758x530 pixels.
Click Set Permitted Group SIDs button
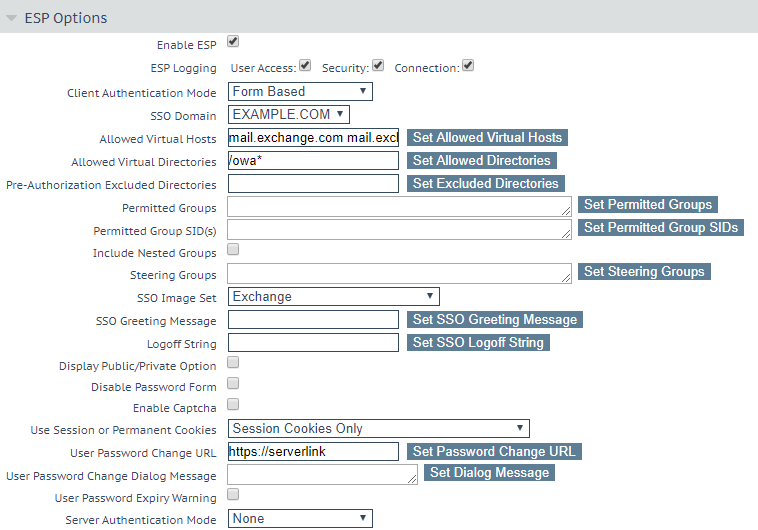click(661, 228)
